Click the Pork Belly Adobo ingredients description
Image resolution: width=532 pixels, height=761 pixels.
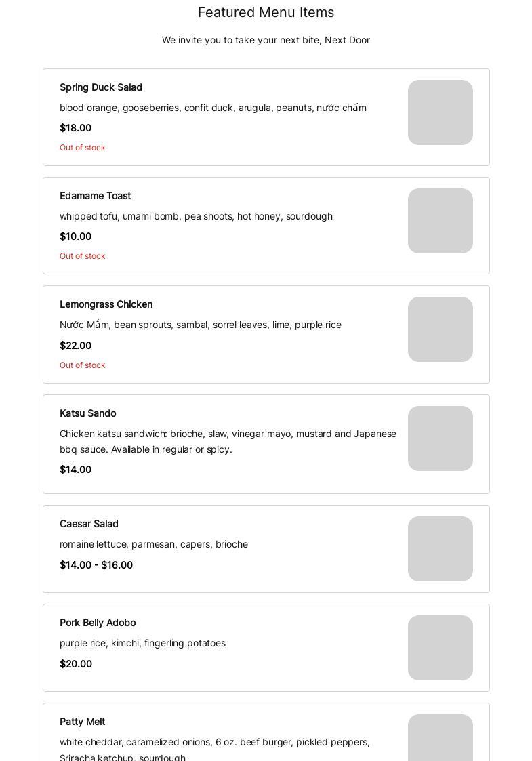tap(142, 643)
